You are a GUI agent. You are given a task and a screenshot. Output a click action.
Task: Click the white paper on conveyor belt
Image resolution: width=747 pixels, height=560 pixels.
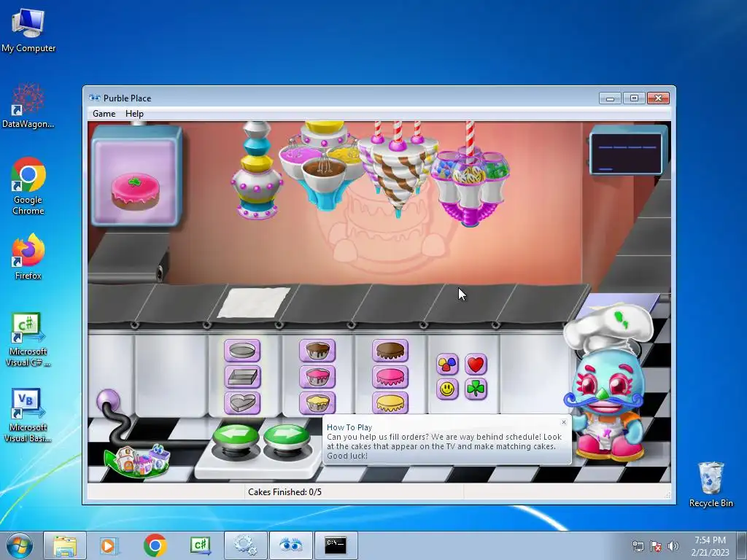click(x=254, y=303)
